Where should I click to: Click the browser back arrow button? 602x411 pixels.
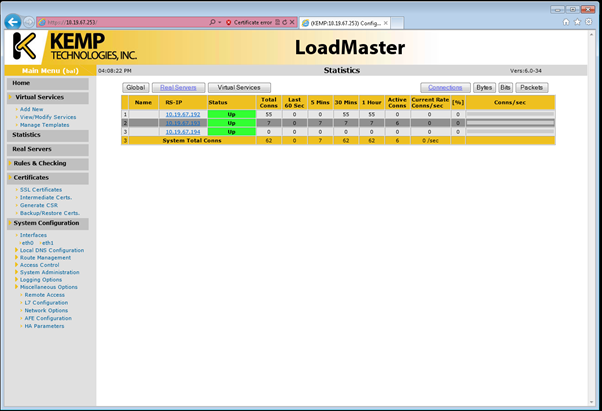pos(14,21)
